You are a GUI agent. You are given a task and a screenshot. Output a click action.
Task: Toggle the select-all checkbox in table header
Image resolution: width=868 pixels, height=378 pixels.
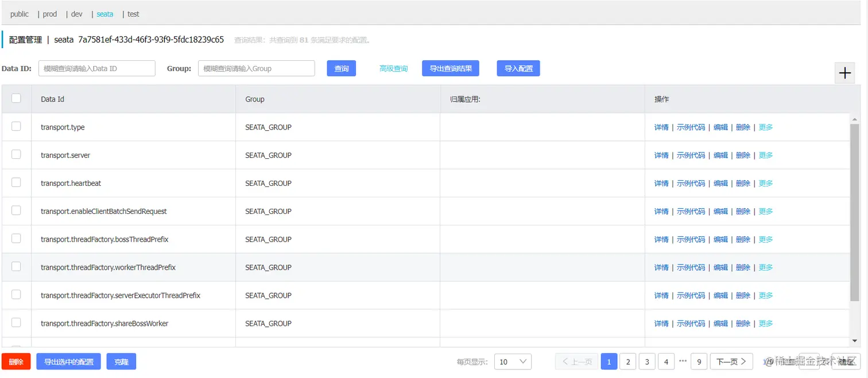tap(16, 98)
